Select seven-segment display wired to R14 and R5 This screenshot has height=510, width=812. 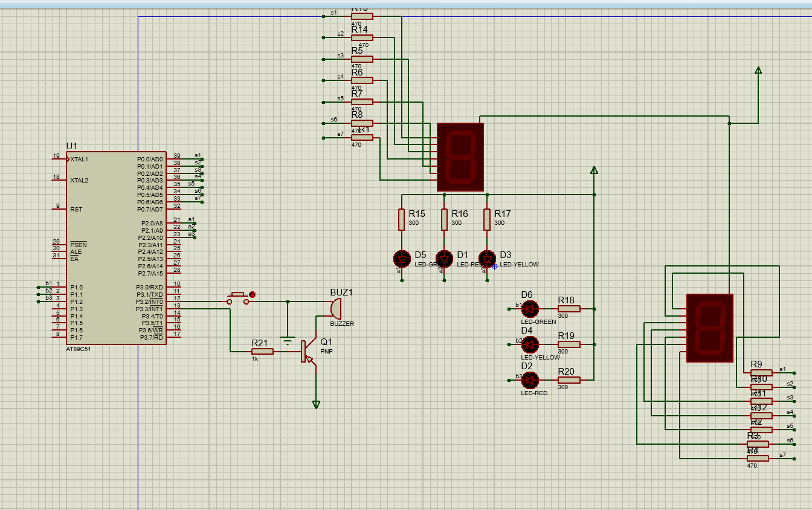[x=460, y=158]
